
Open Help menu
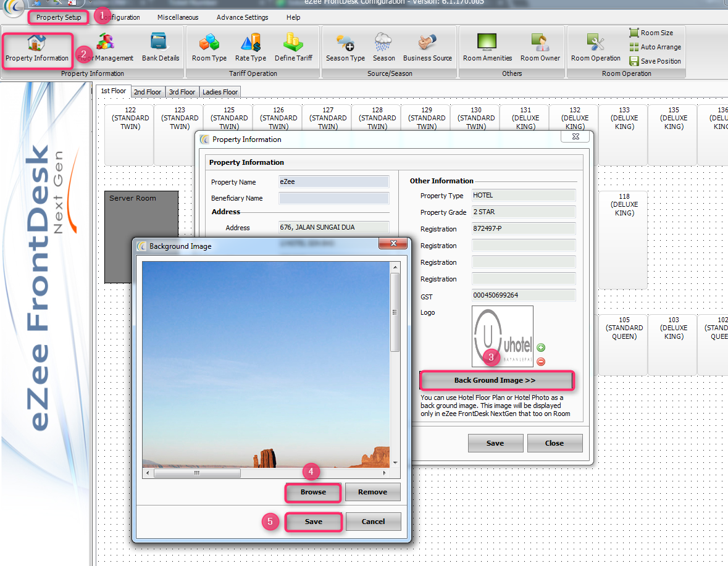click(x=293, y=17)
